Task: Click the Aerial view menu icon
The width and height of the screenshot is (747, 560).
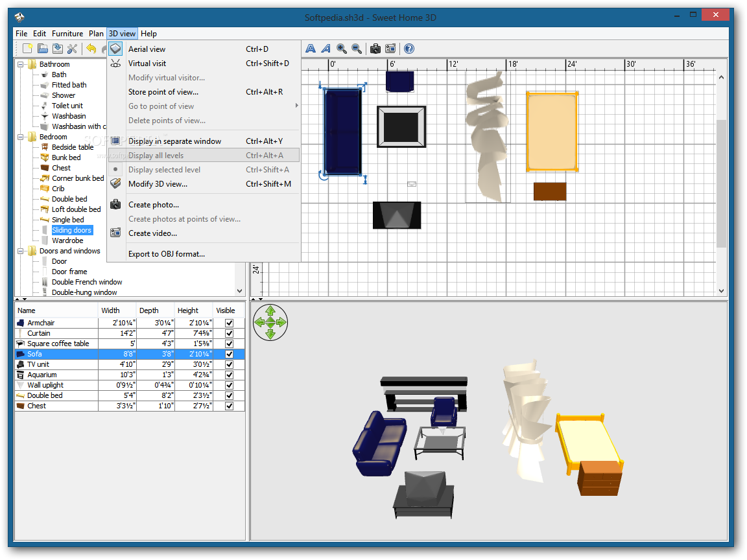Action: [116, 49]
